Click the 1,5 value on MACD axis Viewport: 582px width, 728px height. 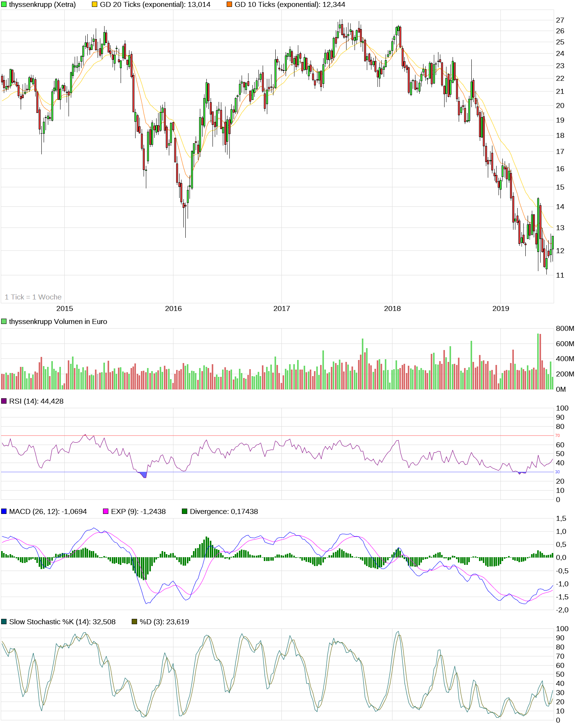(x=561, y=519)
